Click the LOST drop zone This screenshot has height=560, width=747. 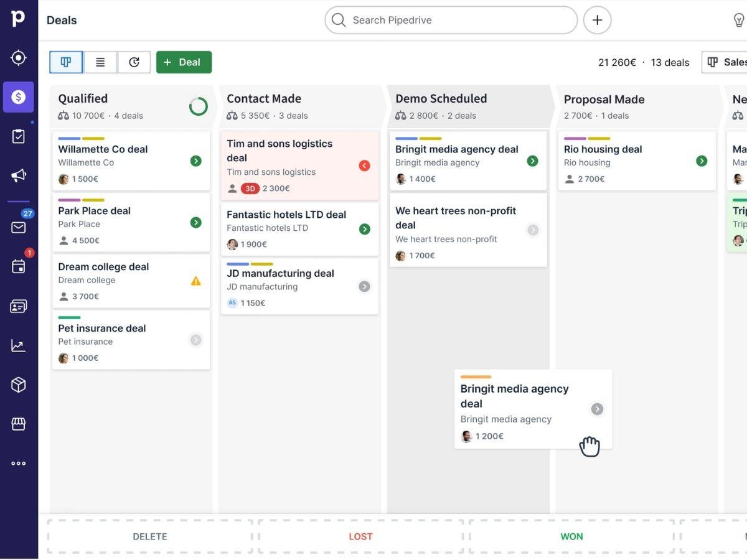(x=360, y=536)
